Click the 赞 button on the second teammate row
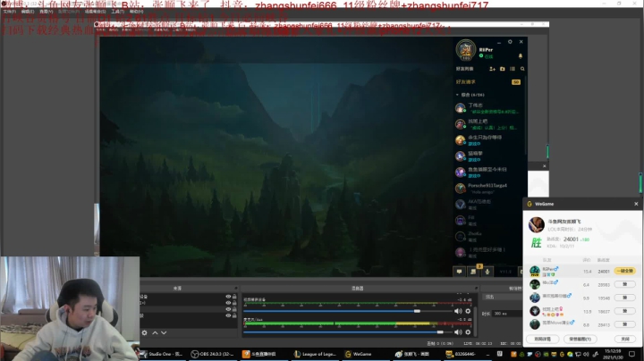 [624, 284]
